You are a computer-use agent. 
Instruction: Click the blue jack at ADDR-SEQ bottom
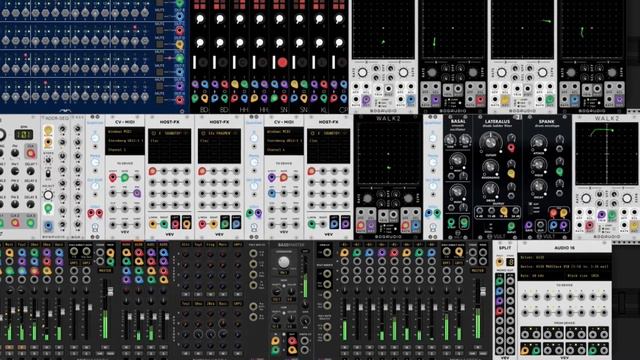click(x=48, y=226)
